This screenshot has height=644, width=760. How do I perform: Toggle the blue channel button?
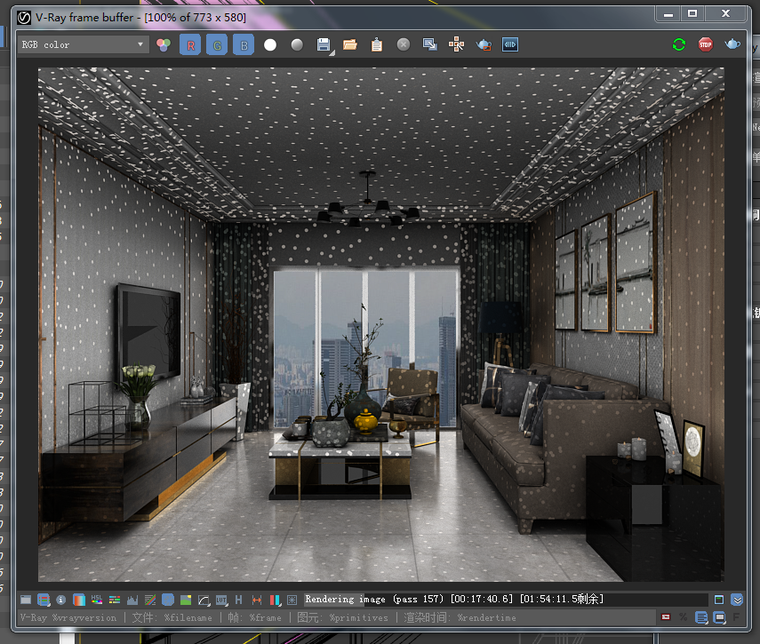pyautogui.click(x=243, y=45)
